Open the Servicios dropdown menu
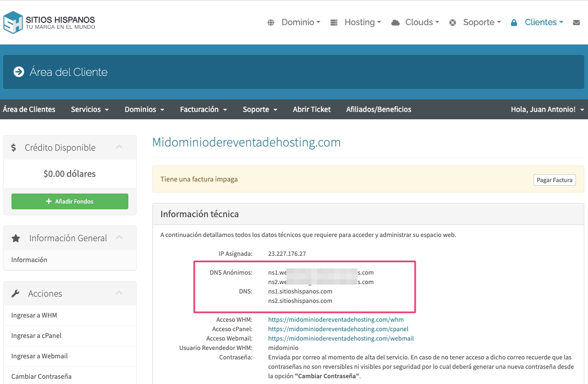The width and height of the screenshot is (588, 384). (x=90, y=109)
